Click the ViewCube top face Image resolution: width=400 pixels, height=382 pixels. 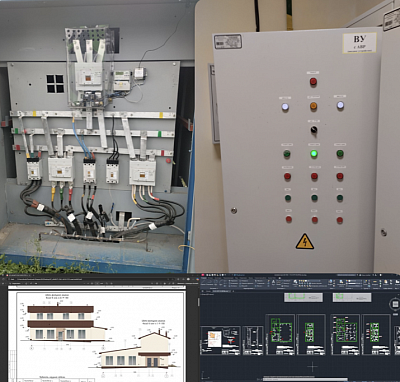(395, 304)
